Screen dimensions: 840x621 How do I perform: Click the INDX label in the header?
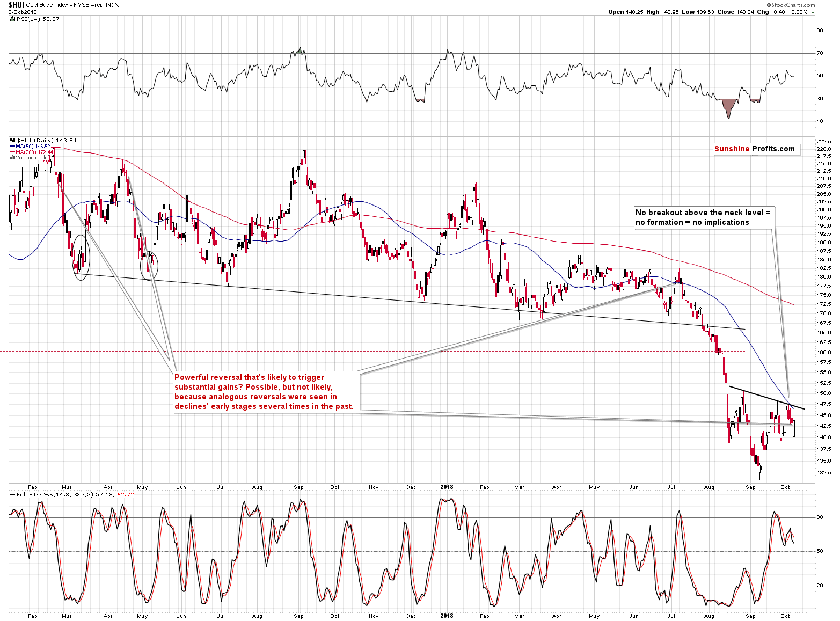click(x=112, y=5)
